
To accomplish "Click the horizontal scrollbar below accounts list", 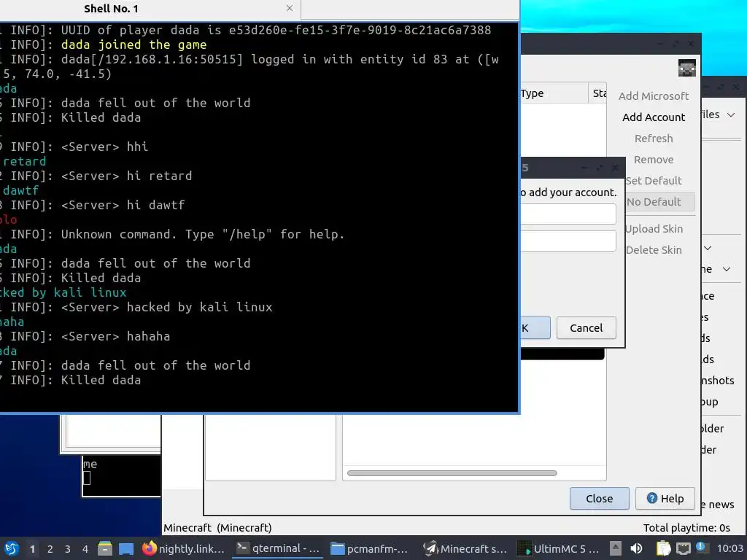I will (x=452, y=472).
